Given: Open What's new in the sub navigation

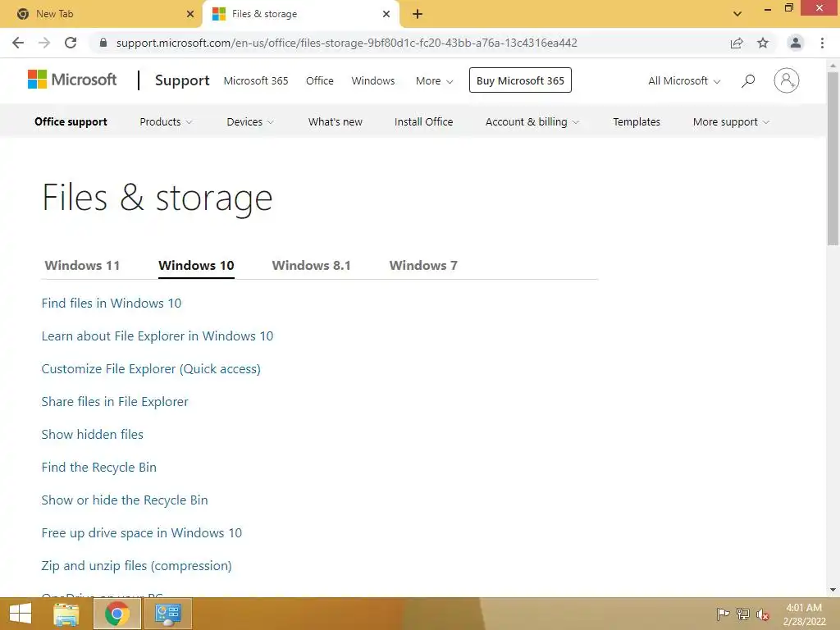Looking at the screenshot, I should [x=336, y=122].
